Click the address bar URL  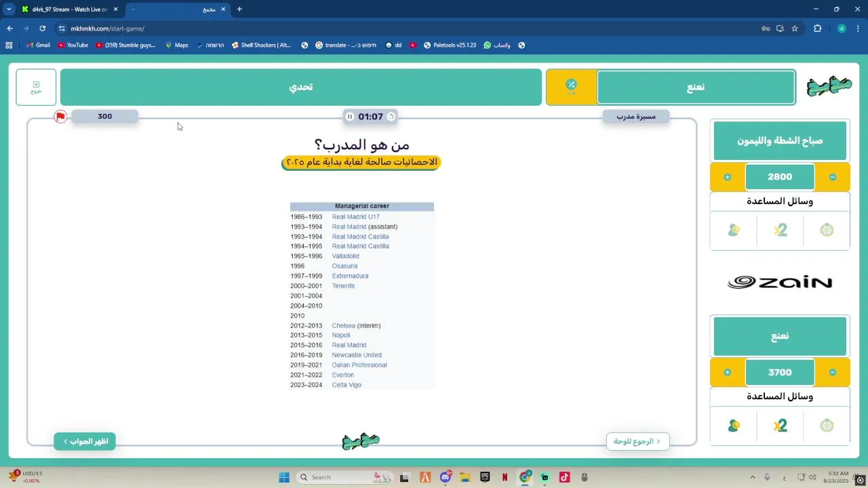[108, 28]
